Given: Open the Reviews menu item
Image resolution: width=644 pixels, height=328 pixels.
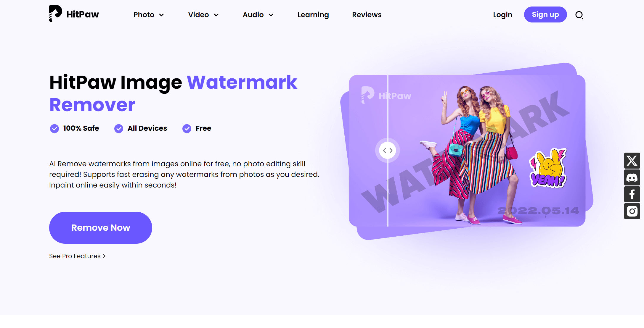Looking at the screenshot, I should pyautogui.click(x=367, y=15).
